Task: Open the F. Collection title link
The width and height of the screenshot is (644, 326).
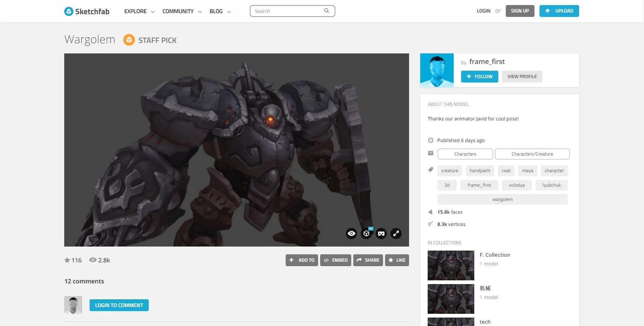Action: pyautogui.click(x=495, y=255)
